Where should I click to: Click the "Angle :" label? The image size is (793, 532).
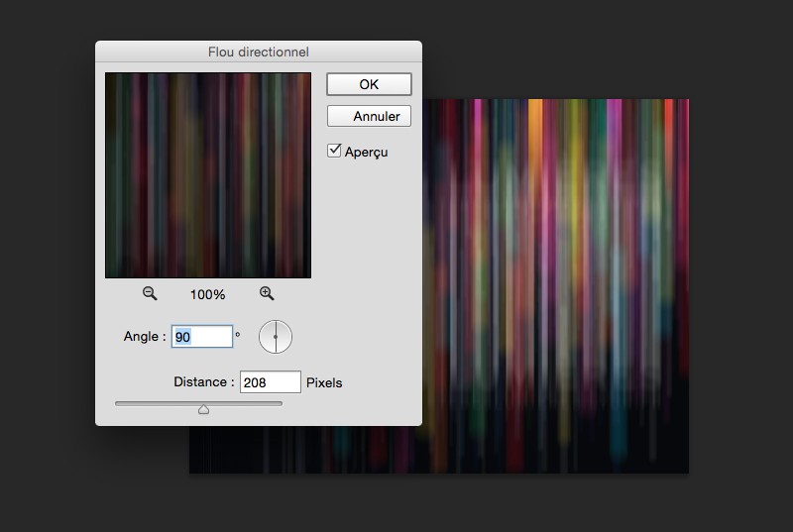point(144,337)
